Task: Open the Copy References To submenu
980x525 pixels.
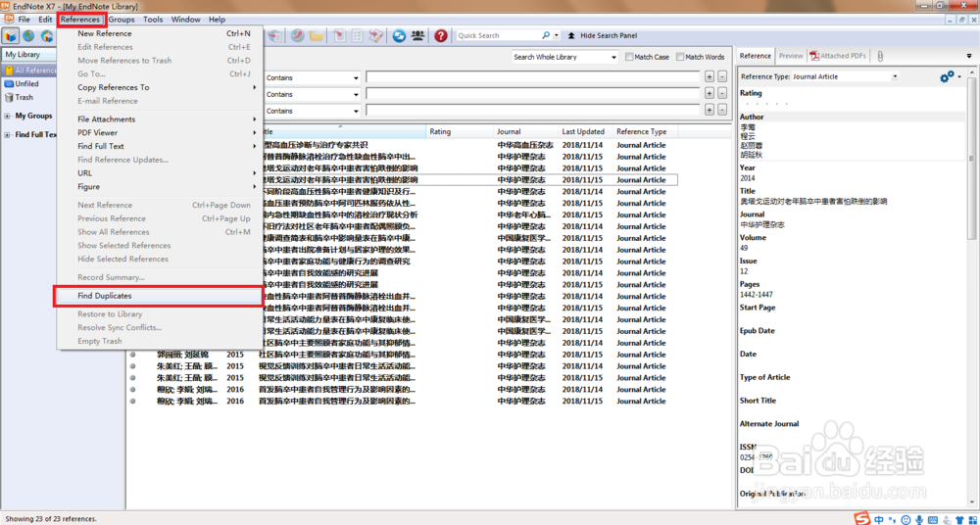Action: tap(159, 87)
